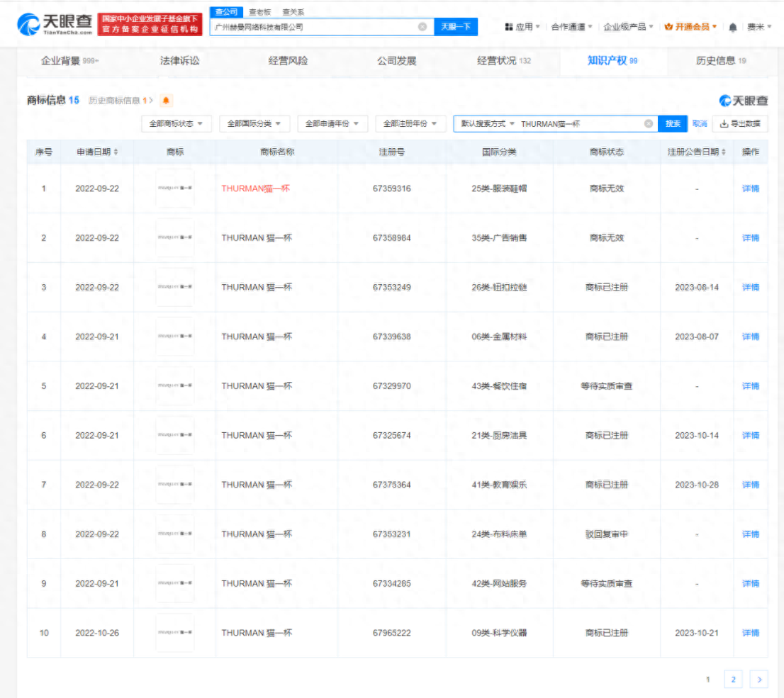The height and width of the screenshot is (698, 784).
Task: Click date 2022-10-26 in row 10
Action: point(97,633)
